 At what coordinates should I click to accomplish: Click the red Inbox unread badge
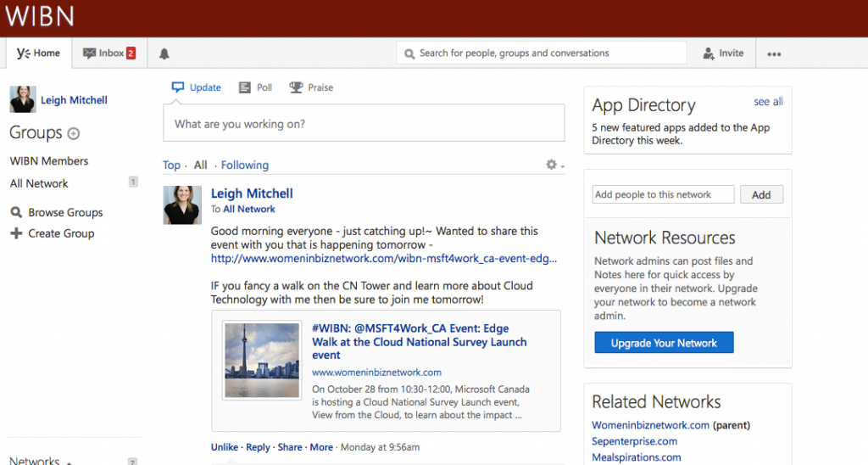(131, 53)
